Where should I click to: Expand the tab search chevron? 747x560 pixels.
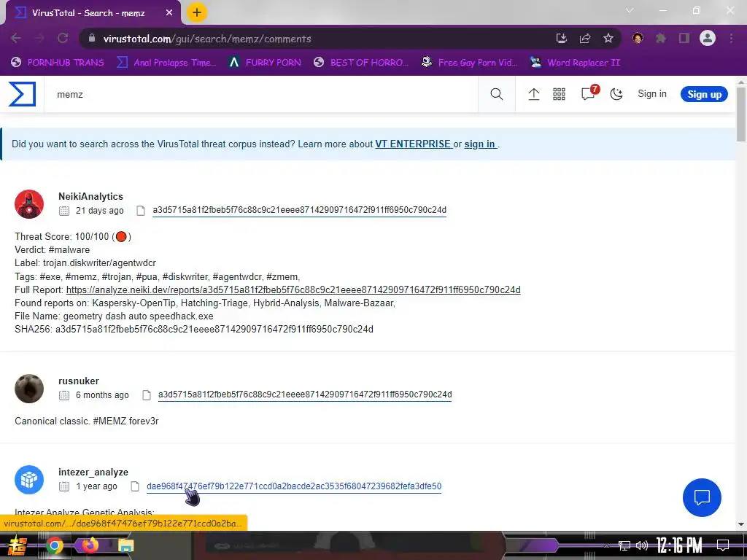tap(630, 10)
